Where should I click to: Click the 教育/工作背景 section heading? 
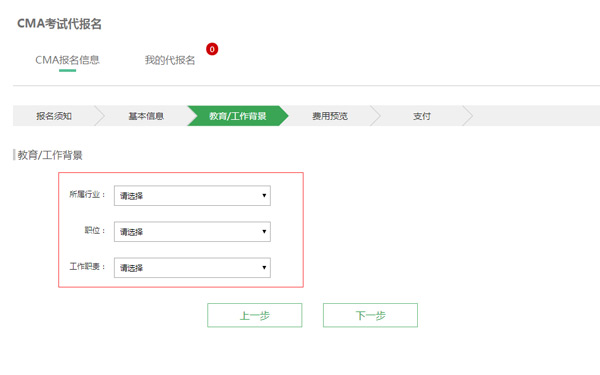[50, 155]
